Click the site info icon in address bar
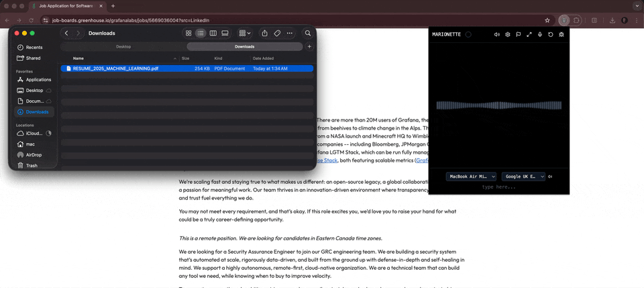Image resolution: width=644 pixels, height=288 pixels. 46,20
